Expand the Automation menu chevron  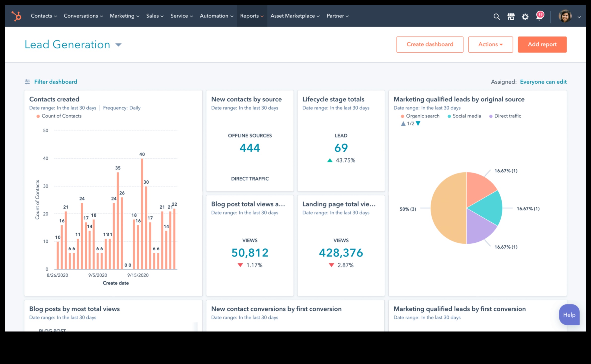coord(231,16)
